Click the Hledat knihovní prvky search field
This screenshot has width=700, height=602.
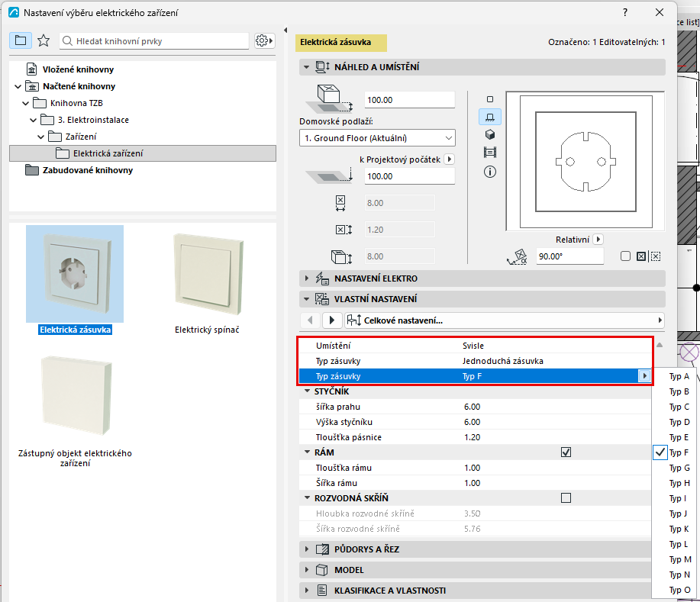154,41
